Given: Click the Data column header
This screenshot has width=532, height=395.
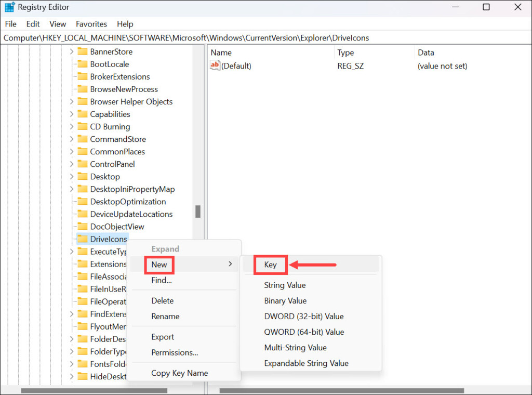Looking at the screenshot, I should (x=425, y=52).
